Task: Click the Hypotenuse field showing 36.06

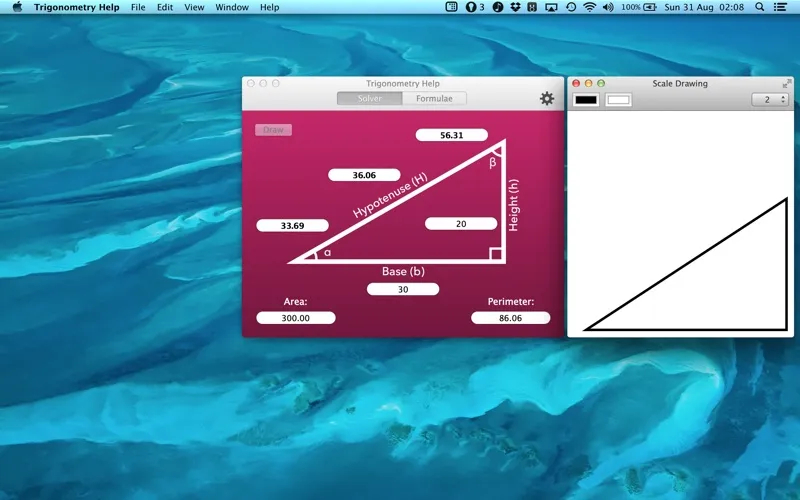Action: (364, 175)
